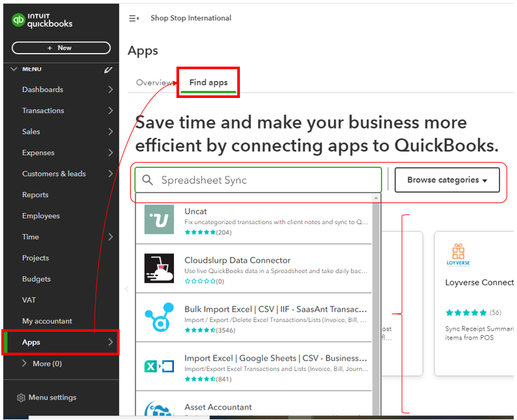Image resolution: width=517 pixels, height=420 pixels.
Task: Open the Uncat app title link
Action: click(195, 212)
